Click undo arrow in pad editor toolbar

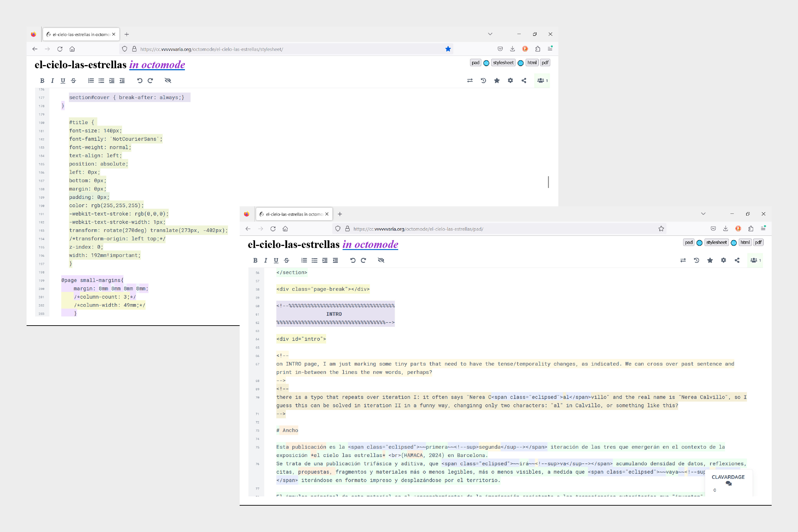pos(353,260)
